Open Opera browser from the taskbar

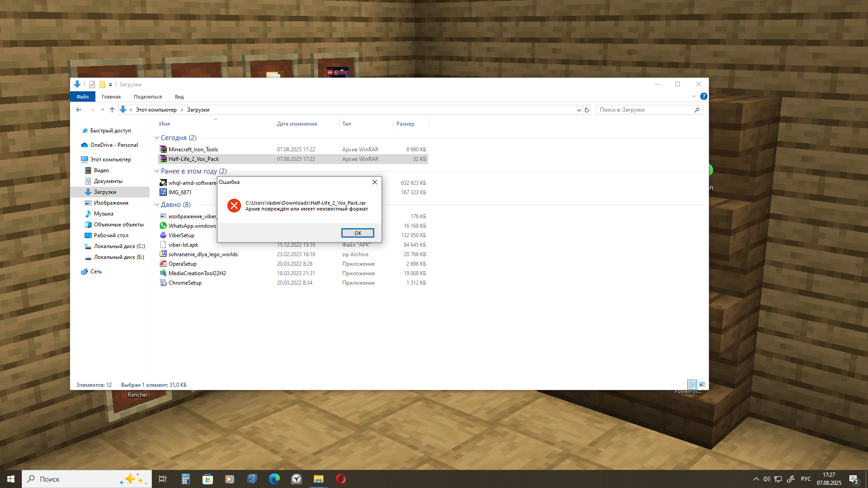click(340, 479)
